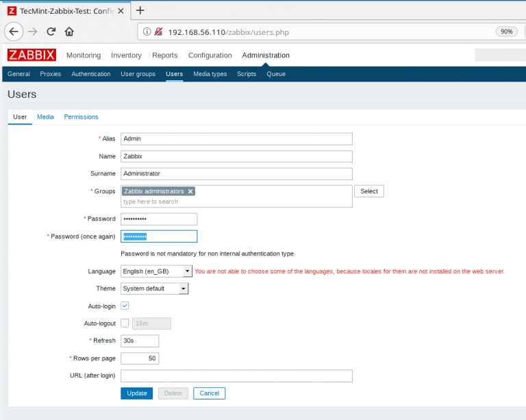Screen dimensions: 526x420
Task: Go to browser home icon
Action: click(69, 32)
